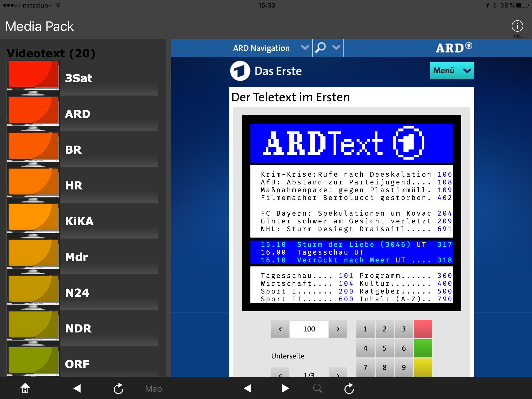Tap the reload icon left of Map
Screen dimensions: 532x399
(118, 389)
